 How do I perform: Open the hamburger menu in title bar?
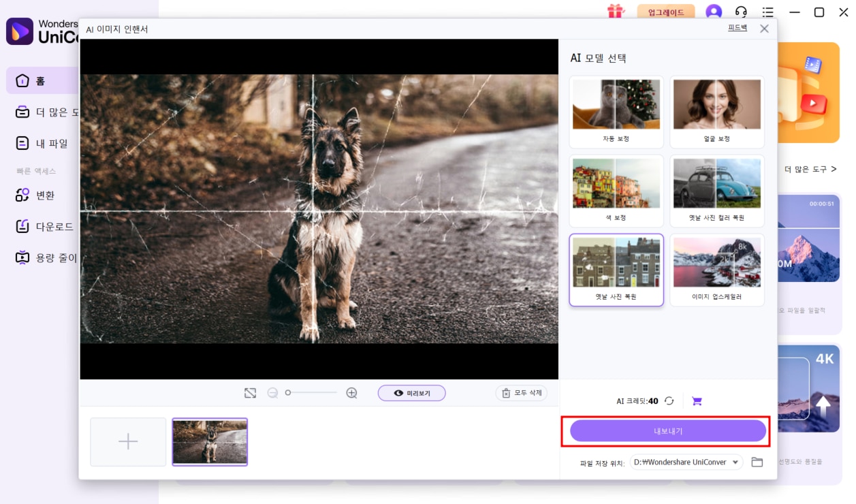[x=768, y=12]
